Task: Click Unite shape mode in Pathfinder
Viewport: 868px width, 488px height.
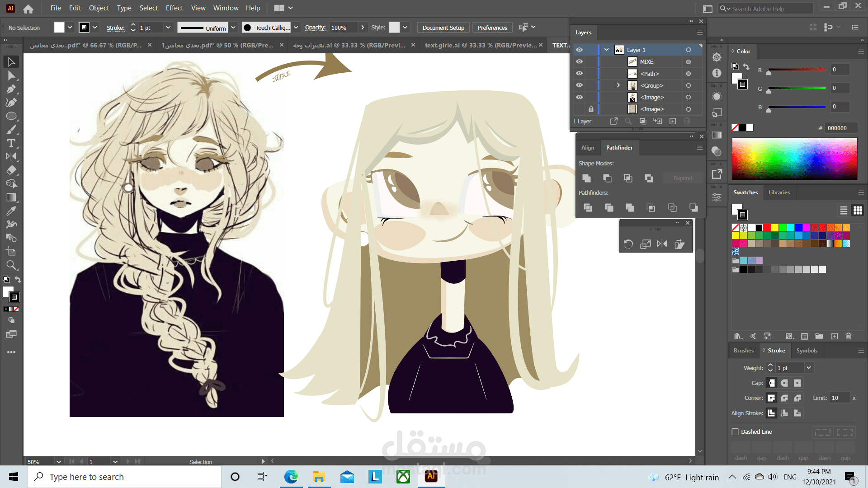Action: coord(586,178)
